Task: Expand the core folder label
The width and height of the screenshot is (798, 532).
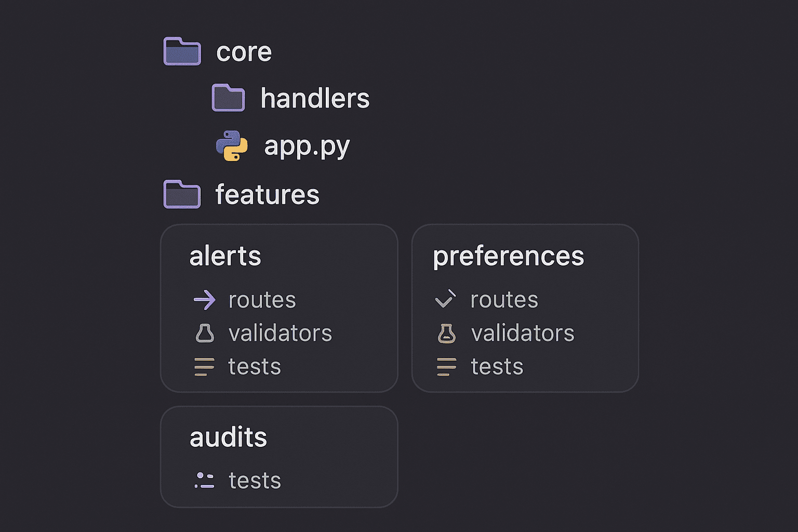Action: tap(244, 52)
